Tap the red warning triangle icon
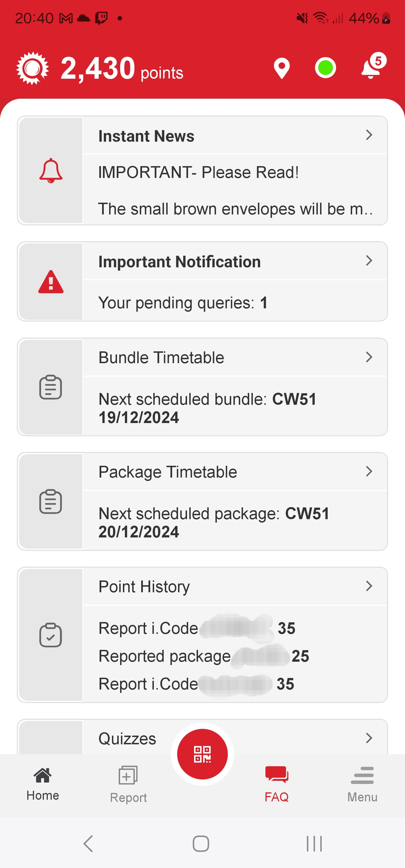Viewport: 405px width, 868px height. point(51,282)
